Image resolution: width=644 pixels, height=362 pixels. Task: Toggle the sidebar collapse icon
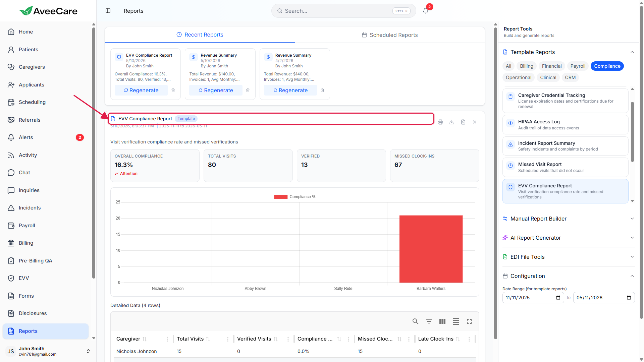[108, 11]
